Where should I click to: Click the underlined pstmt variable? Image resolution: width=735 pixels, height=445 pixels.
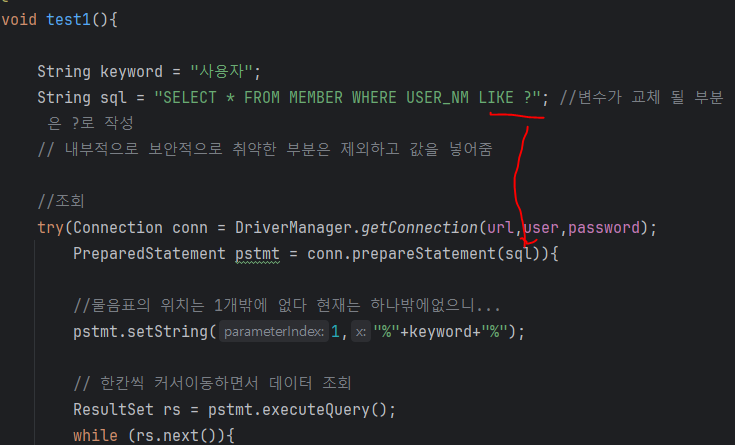pos(257,254)
